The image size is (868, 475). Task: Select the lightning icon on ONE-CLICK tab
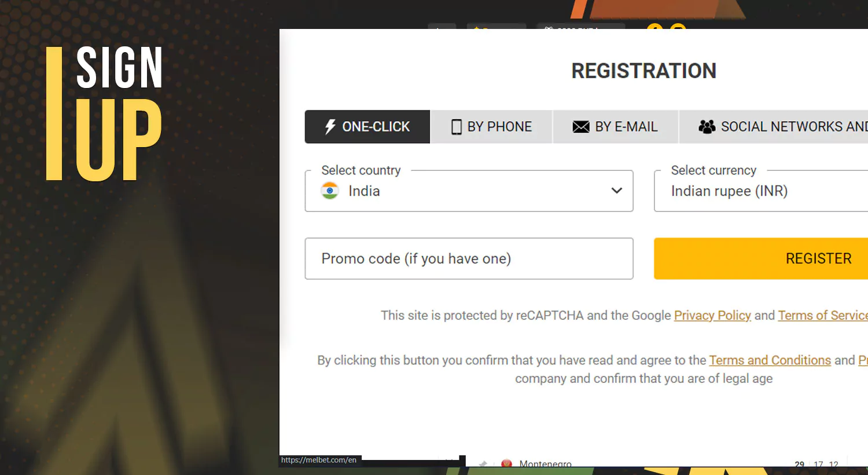[330, 126]
